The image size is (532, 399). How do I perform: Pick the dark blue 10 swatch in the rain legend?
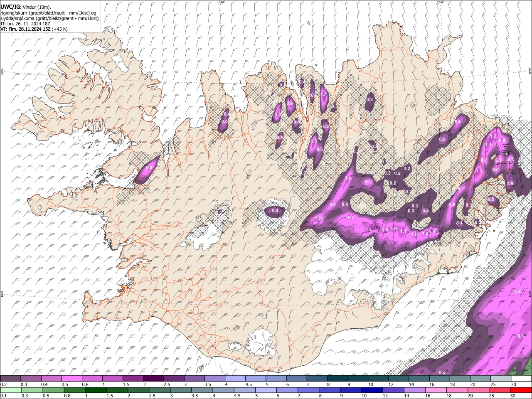click(372, 390)
